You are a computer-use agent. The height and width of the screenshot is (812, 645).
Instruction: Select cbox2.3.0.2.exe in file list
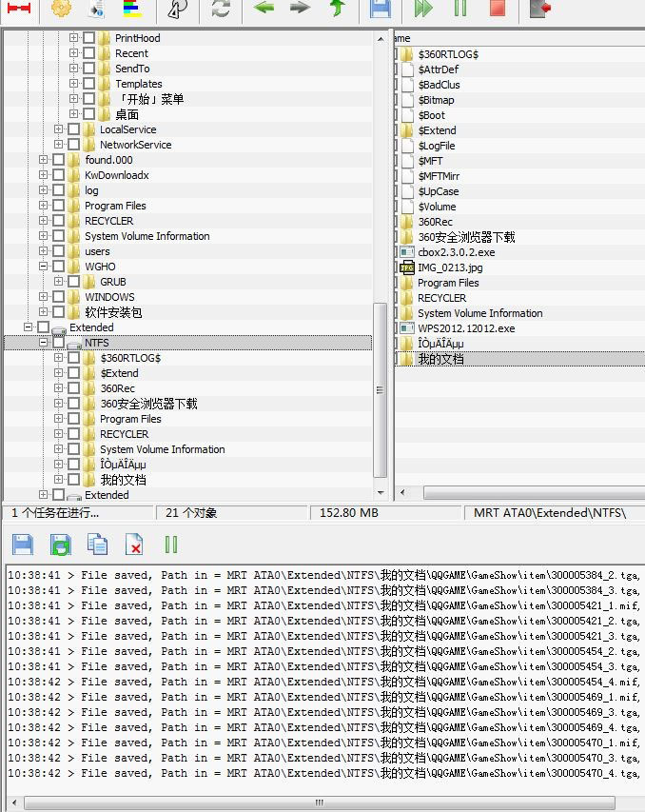(456, 252)
